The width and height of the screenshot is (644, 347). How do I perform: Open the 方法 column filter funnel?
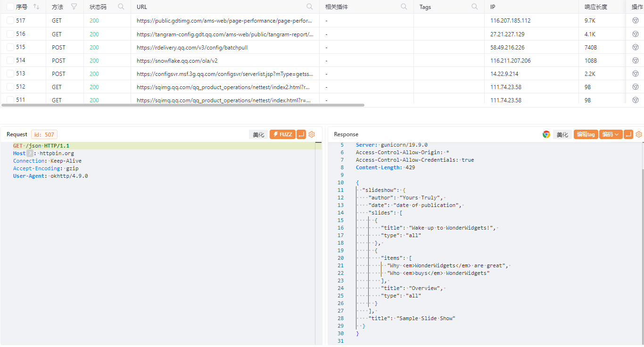[x=74, y=7]
